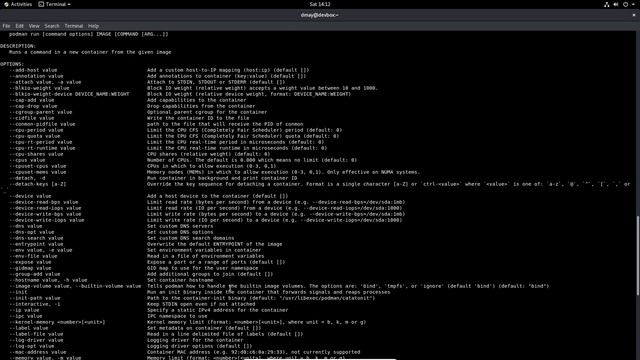Click the terminal vertical scrollbar thumb
The image size is (640, 360).
[x=638, y=255]
